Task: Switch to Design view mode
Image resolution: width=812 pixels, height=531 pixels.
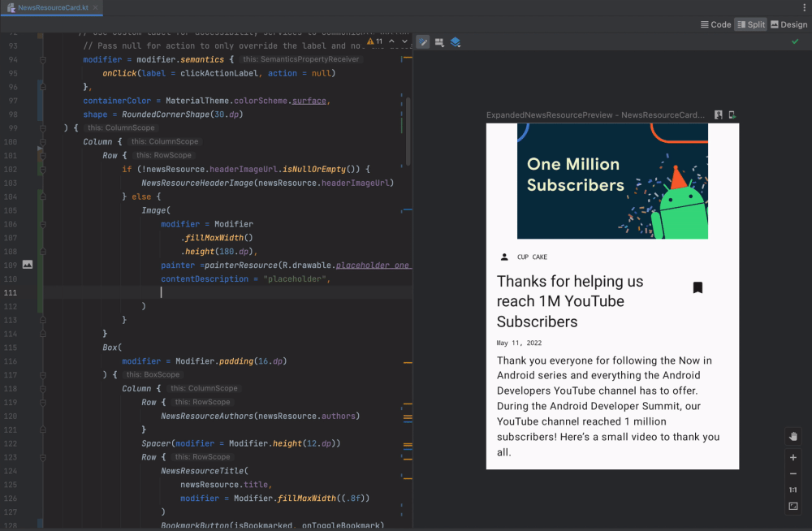Action: (x=788, y=24)
